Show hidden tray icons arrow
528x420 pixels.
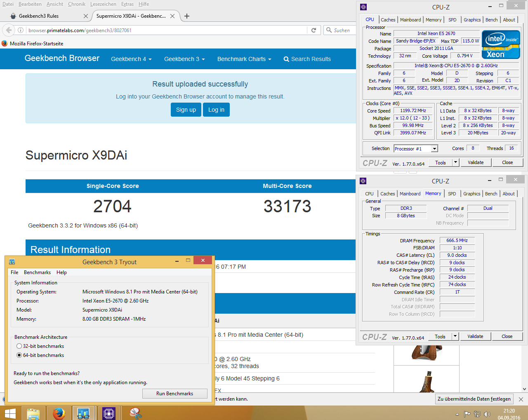(457, 414)
